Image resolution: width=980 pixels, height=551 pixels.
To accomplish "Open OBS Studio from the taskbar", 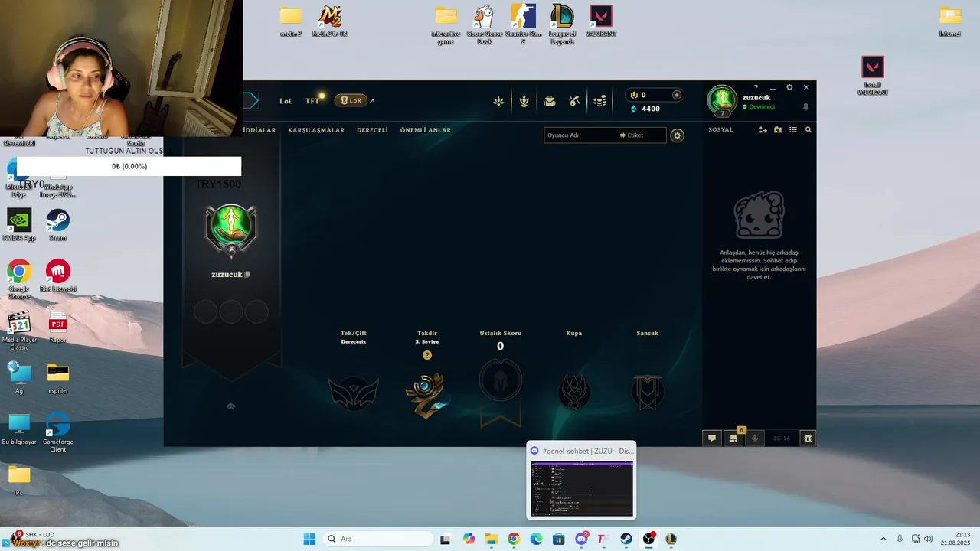I will point(648,539).
